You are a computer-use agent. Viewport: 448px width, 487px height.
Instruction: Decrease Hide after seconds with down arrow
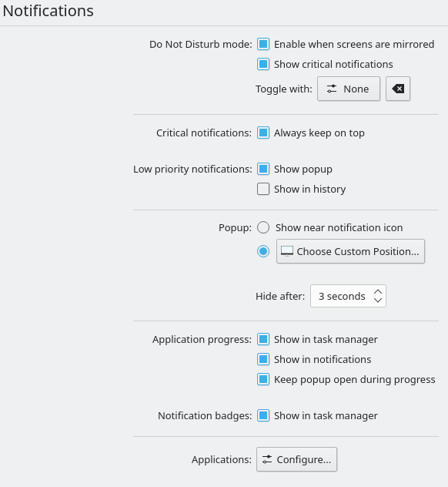click(x=378, y=300)
